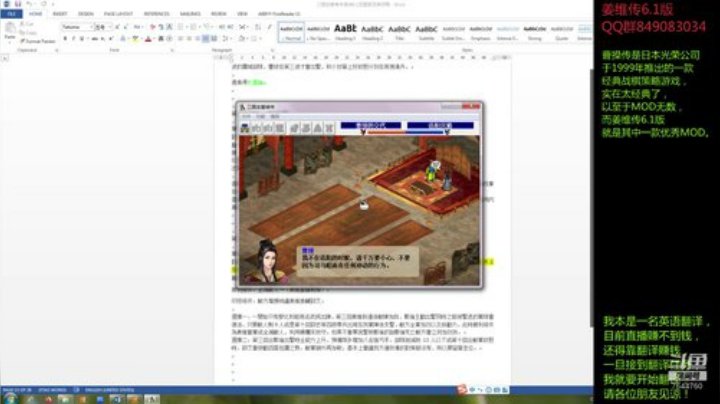The image size is (720, 404).
Task: Open the Font dialog launcher
Action: point(172,50)
